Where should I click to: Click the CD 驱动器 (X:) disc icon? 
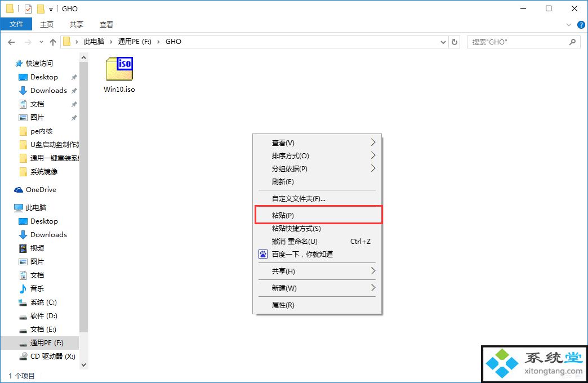[x=23, y=357]
